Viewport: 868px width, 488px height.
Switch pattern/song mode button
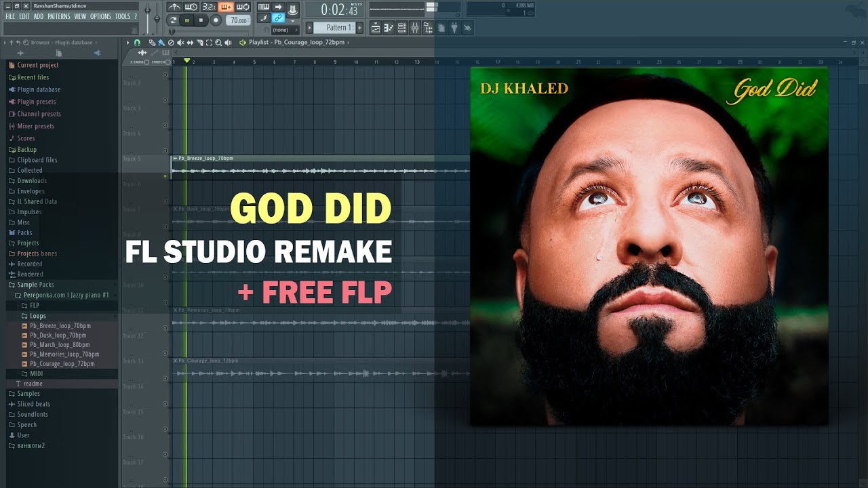pyautogui.click(x=174, y=20)
